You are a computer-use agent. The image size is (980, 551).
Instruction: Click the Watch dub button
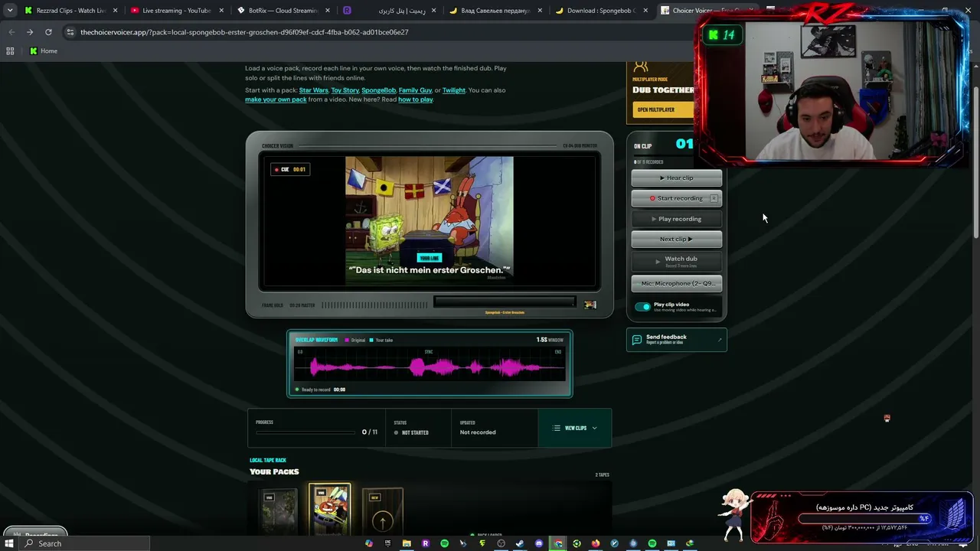677,261
